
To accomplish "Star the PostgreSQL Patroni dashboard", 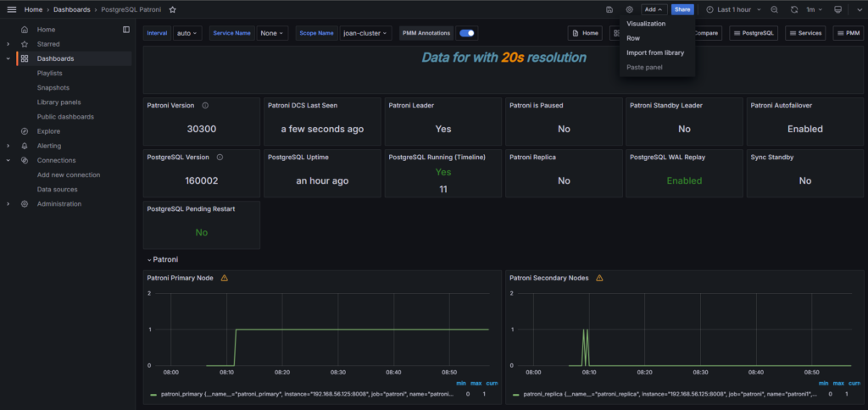I will [172, 9].
